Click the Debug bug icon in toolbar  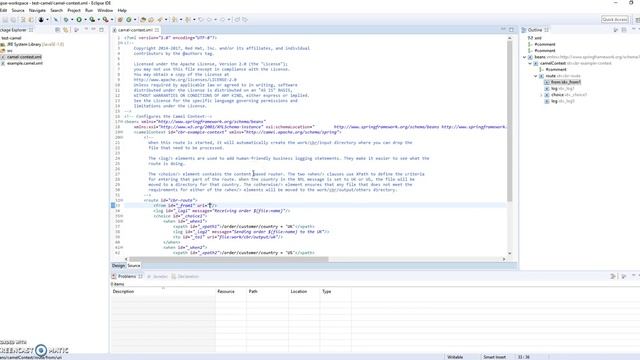coord(66,20)
